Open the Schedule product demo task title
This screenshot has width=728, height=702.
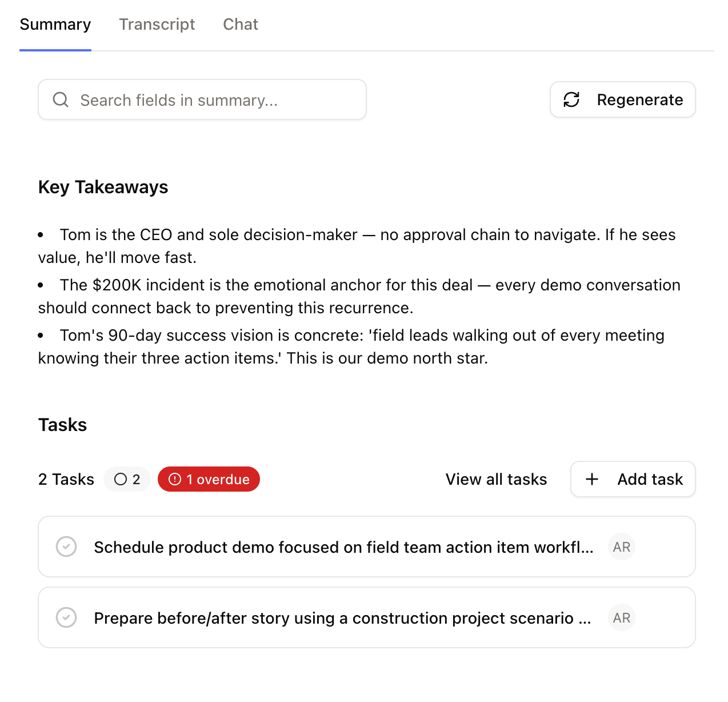tap(343, 547)
